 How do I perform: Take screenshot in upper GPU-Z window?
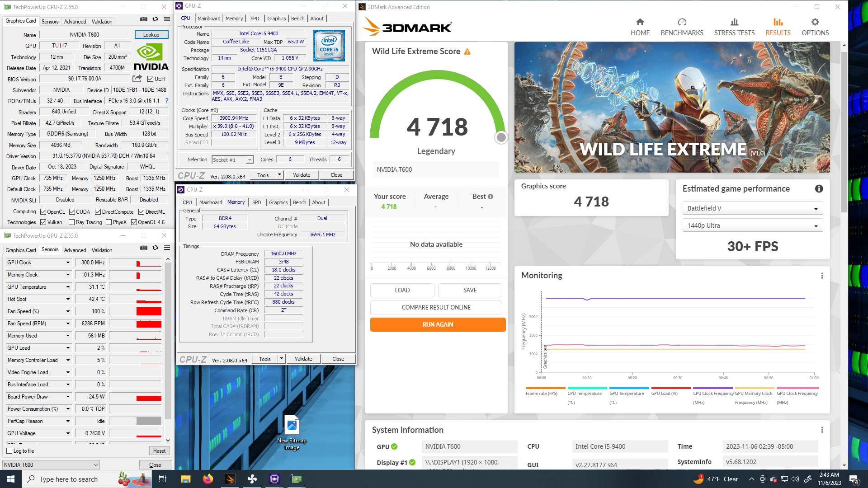[x=143, y=19]
